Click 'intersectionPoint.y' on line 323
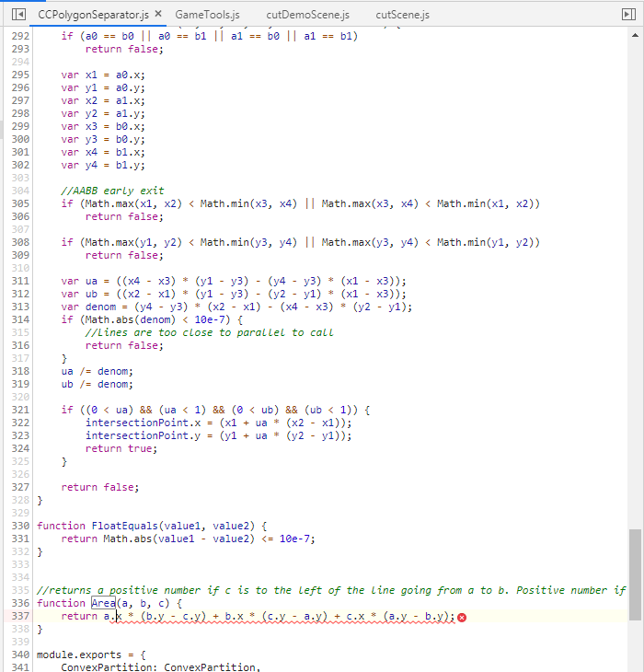Image resolution: width=644 pixels, height=672 pixels. 143,435
